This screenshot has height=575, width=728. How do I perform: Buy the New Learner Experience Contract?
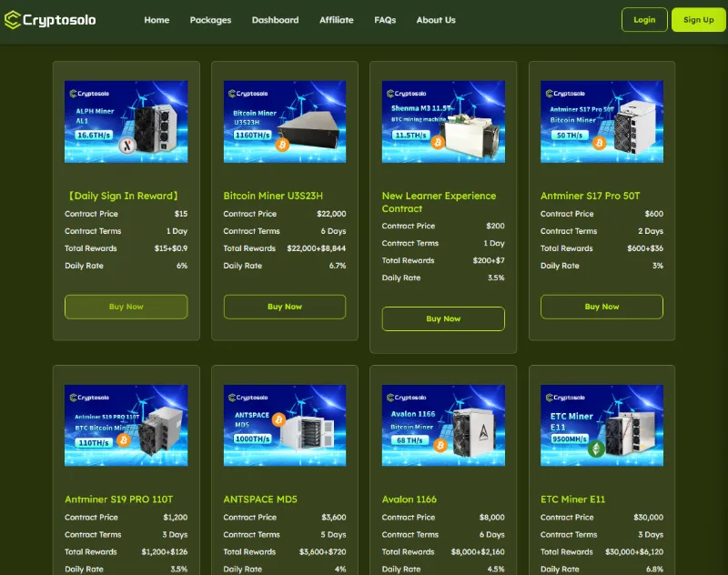click(443, 318)
